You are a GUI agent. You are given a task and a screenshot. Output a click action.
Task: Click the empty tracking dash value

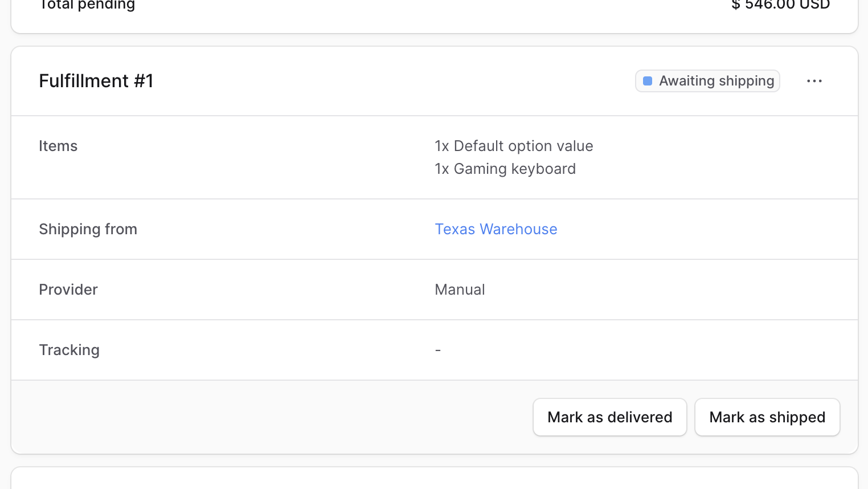tap(438, 350)
